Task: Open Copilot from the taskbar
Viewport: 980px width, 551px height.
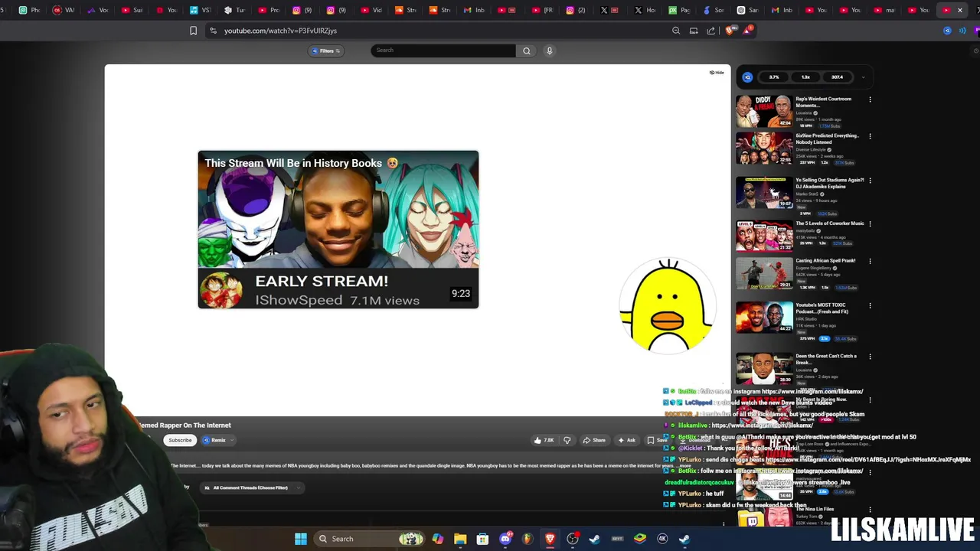Action: (x=438, y=539)
